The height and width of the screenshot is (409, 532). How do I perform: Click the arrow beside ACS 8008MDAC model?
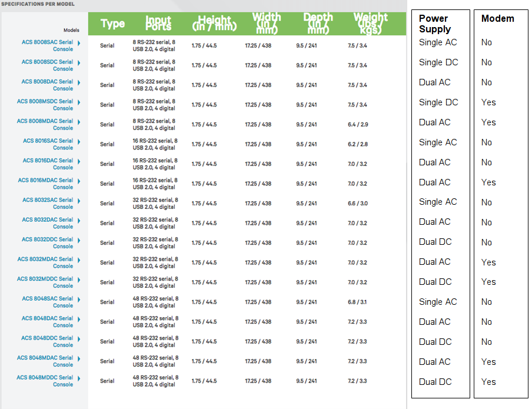[x=78, y=122]
